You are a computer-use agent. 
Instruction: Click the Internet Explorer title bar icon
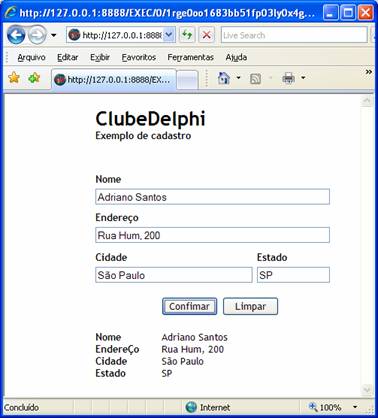(x=11, y=13)
